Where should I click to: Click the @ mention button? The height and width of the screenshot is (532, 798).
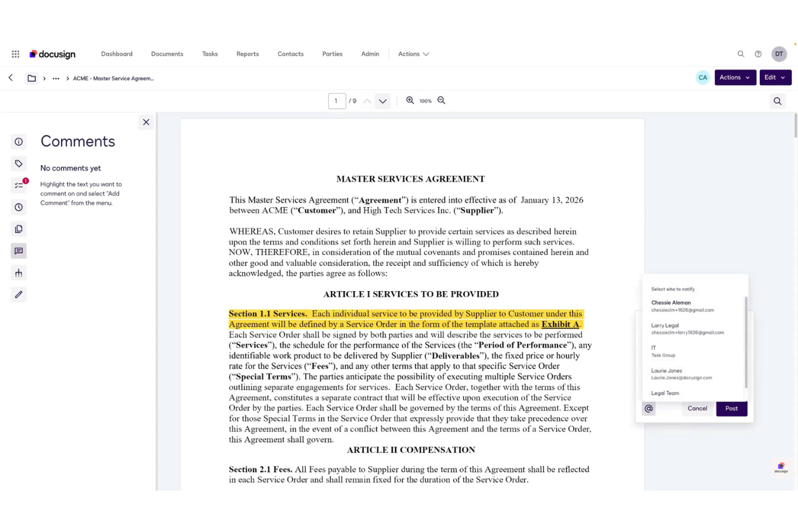[x=649, y=409]
